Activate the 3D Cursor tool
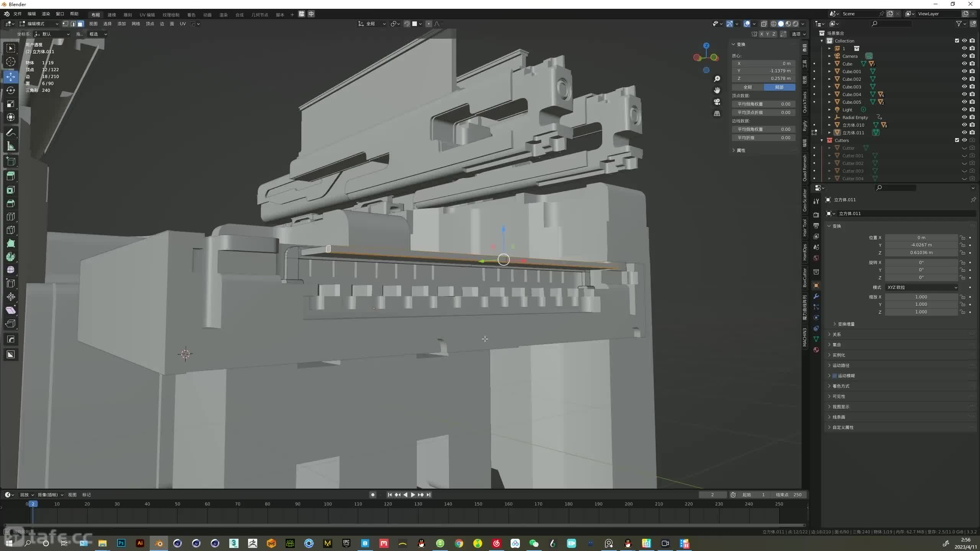This screenshot has height=551, width=980. tap(11, 62)
